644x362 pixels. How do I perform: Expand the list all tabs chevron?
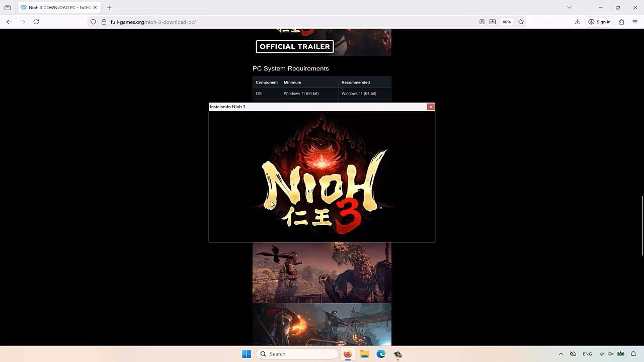(569, 8)
